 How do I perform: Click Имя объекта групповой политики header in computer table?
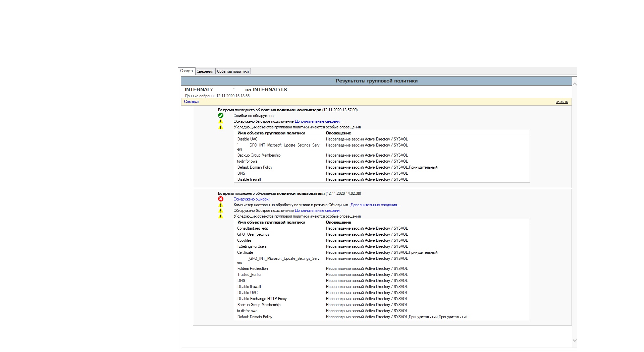[271, 133]
